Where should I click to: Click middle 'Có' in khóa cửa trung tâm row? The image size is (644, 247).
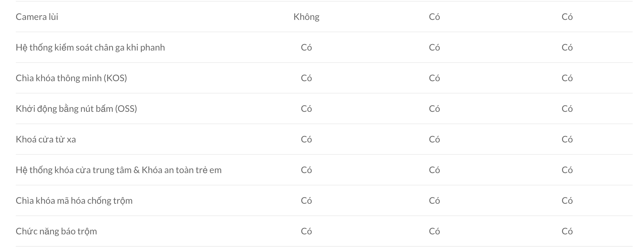[434, 170]
